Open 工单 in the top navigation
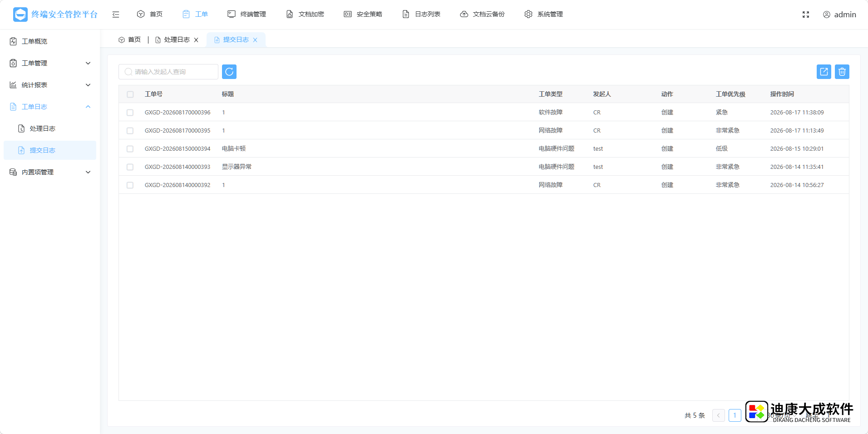The height and width of the screenshot is (434, 868). 195,14
